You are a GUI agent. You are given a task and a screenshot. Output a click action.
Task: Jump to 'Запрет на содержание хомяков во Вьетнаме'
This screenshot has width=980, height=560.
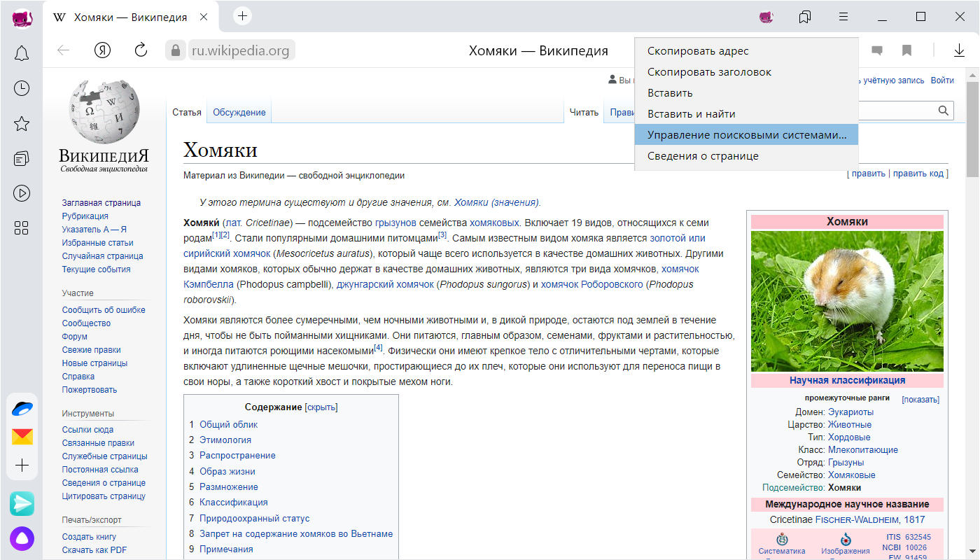296,533
